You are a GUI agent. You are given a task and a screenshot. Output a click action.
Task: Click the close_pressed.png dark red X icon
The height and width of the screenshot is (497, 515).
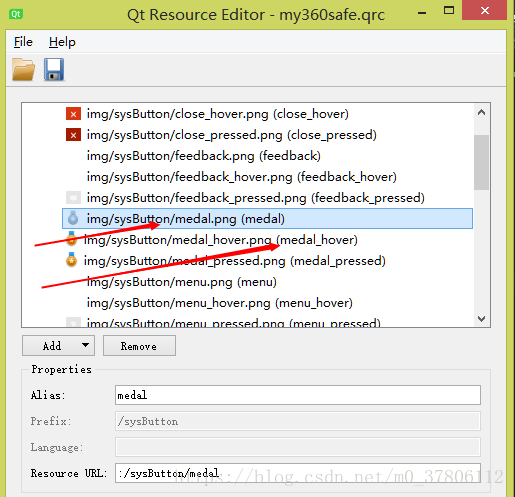pos(73,135)
